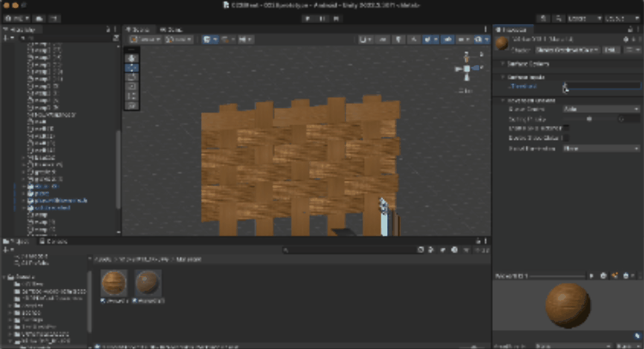This screenshot has width=644, height=349.
Task: Switch to the Game tab
Action: [172, 29]
